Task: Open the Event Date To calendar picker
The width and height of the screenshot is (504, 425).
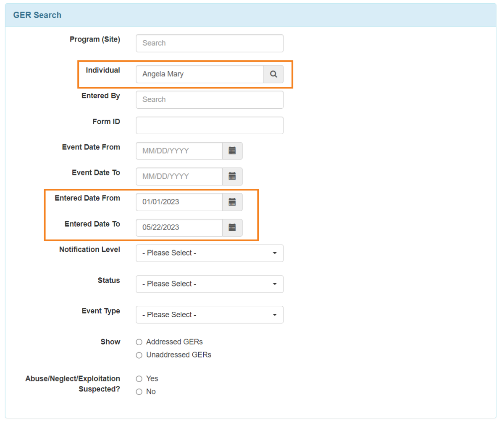Action: coord(232,177)
